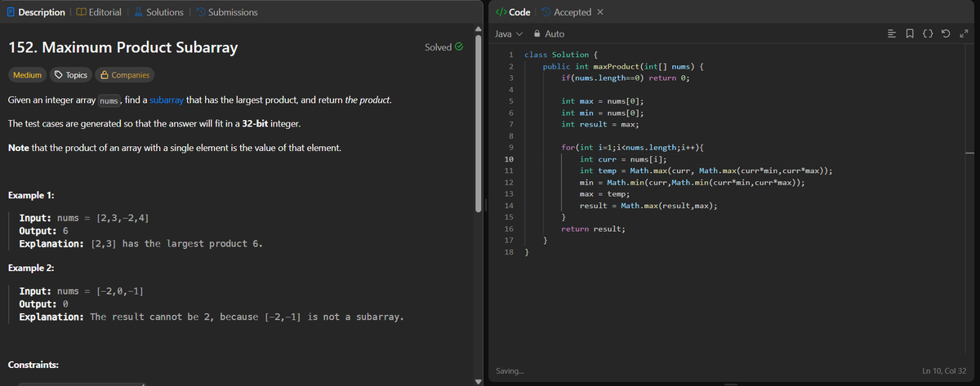Switch to the Editorial tab
Screen dimensions: 980x386
point(99,12)
